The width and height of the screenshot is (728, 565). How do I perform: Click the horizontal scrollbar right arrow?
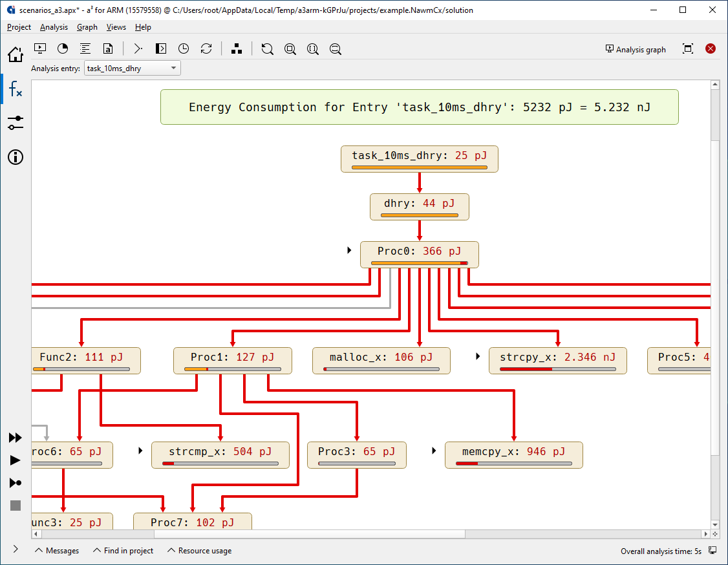(x=706, y=534)
